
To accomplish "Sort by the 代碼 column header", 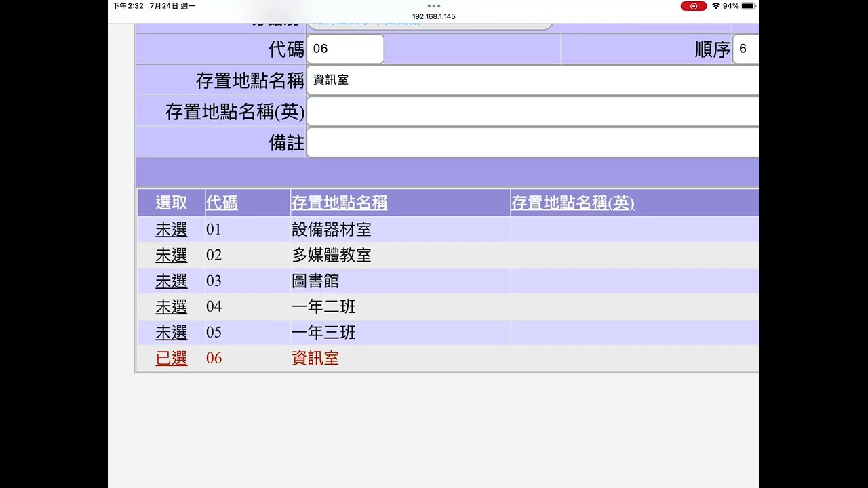I will coord(222,203).
